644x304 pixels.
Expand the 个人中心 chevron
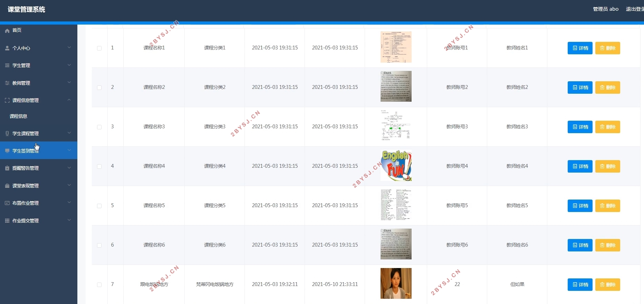tap(69, 47)
